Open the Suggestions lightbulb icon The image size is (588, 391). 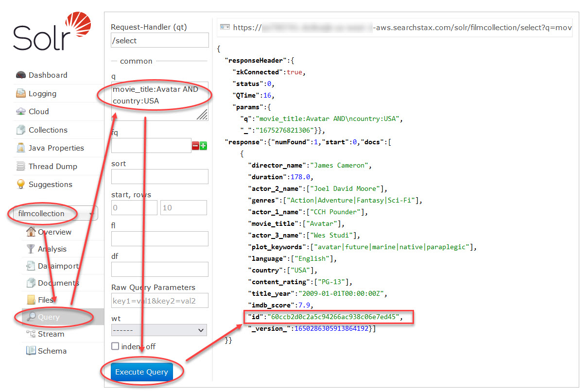coord(21,185)
